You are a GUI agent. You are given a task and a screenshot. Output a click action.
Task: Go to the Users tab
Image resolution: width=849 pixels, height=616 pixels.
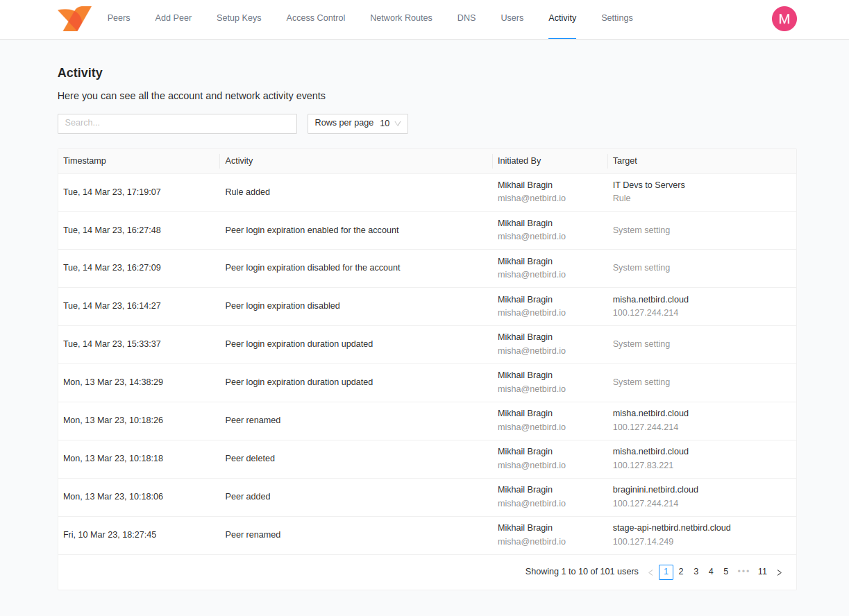512,18
